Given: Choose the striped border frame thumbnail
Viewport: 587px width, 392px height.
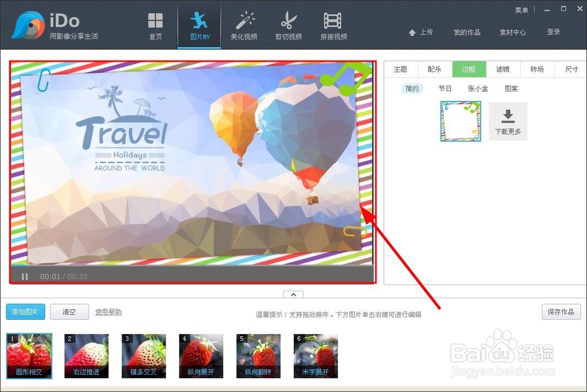Looking at the screenshot, I should (x=461, y=121).
